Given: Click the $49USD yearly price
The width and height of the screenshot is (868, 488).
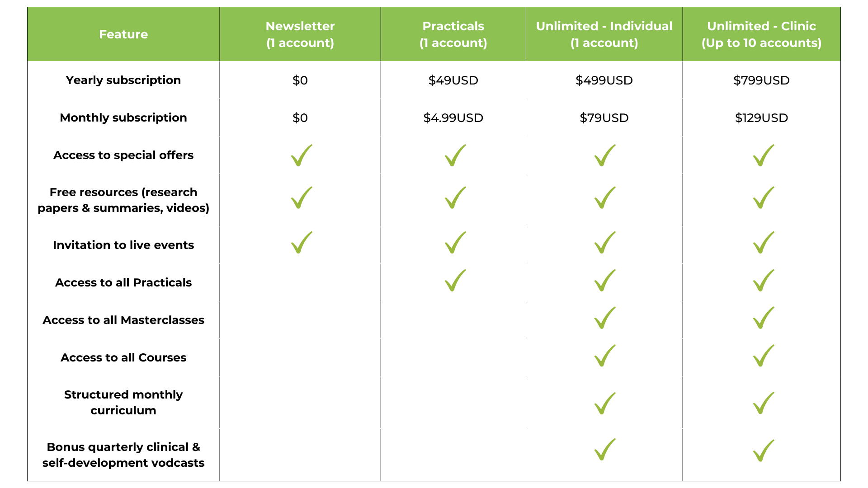Looking at the screenshot, I should (453, 80).
